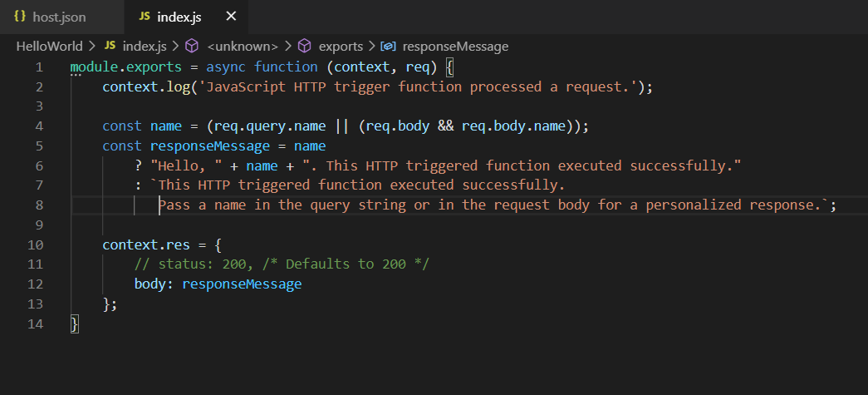This screenshot has width=868, height=395.
Task: Click the purple cube icon before <unknown>
Action: click(x=192, y=46)
